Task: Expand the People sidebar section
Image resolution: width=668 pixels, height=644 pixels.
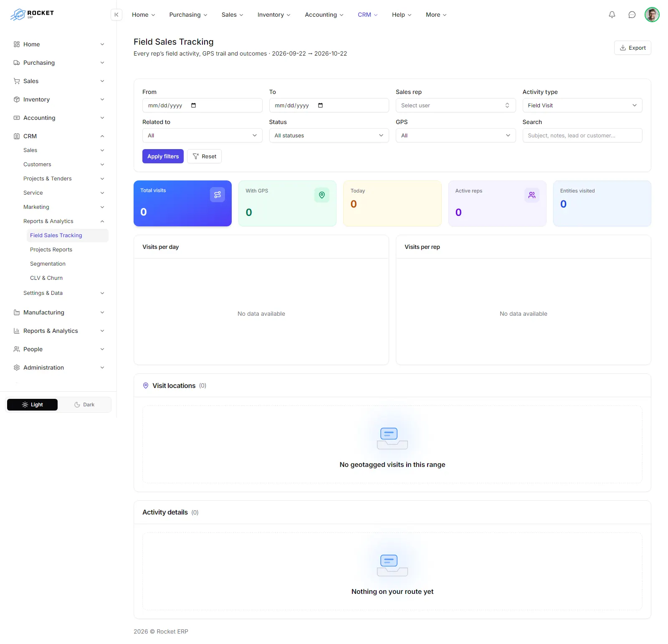Action: 58,349
